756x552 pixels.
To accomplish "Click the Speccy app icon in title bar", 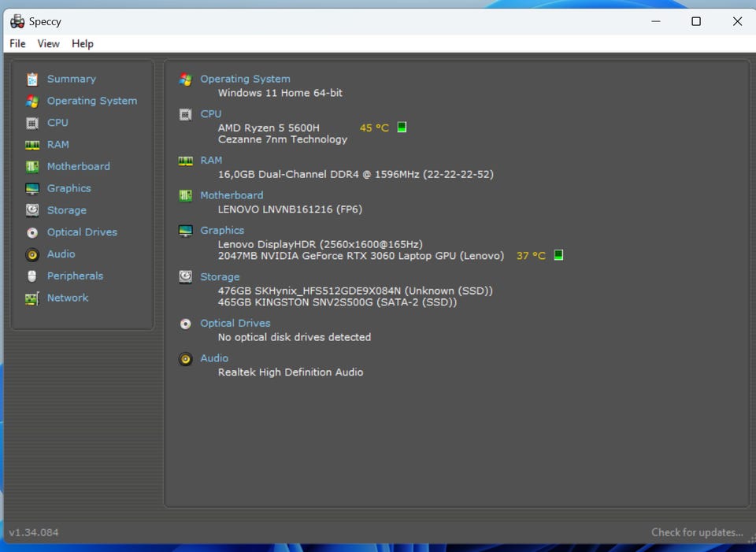I will [17, 21].
